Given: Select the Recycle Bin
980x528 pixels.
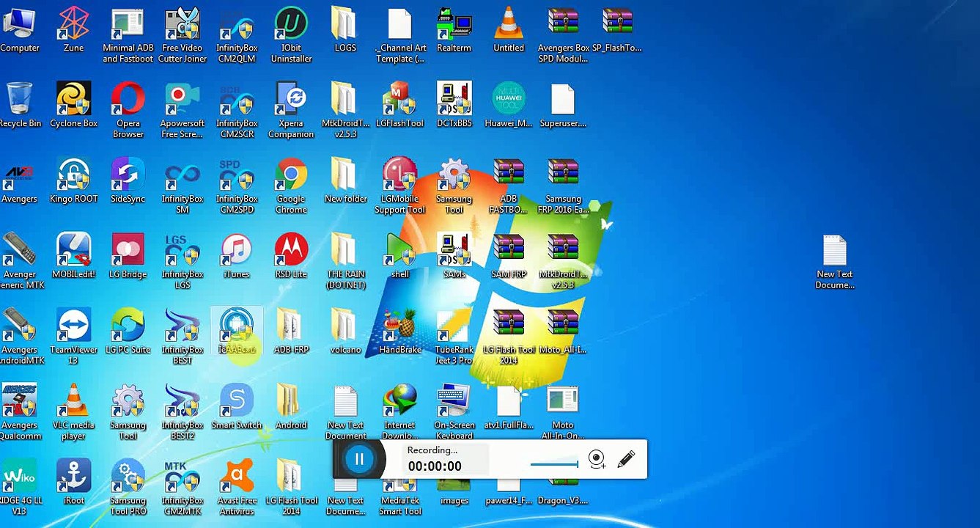Looking at the screenshot, I should pos(19,105).
